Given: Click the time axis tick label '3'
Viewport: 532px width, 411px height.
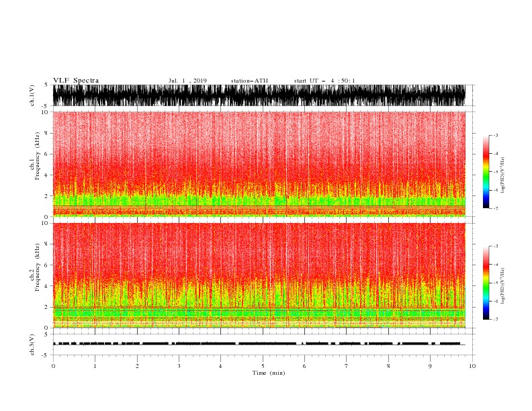Looking at the screenshot, I should tap(179, 366).
